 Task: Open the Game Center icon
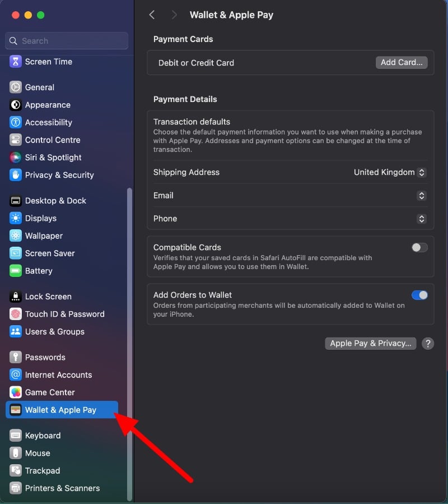(16, 392)
